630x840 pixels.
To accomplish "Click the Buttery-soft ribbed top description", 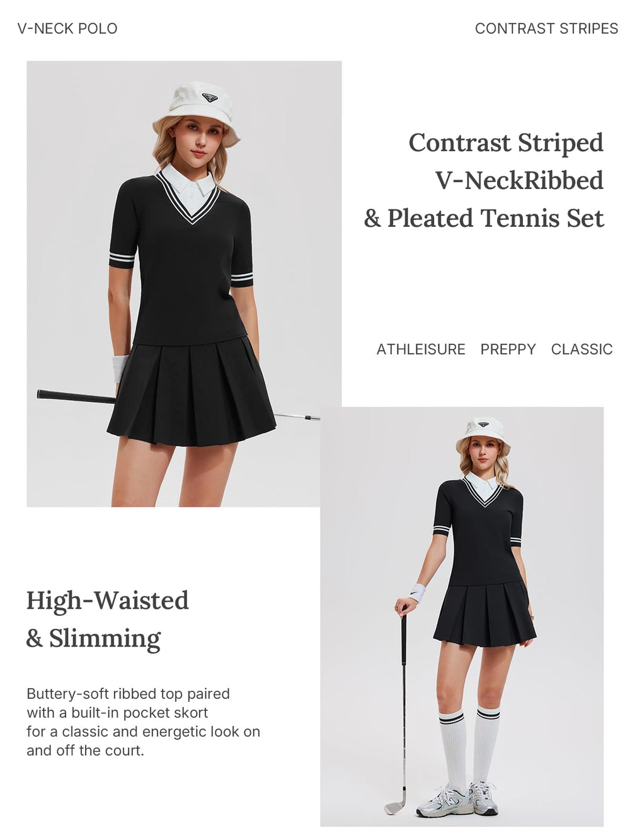I will pos(143,722).
